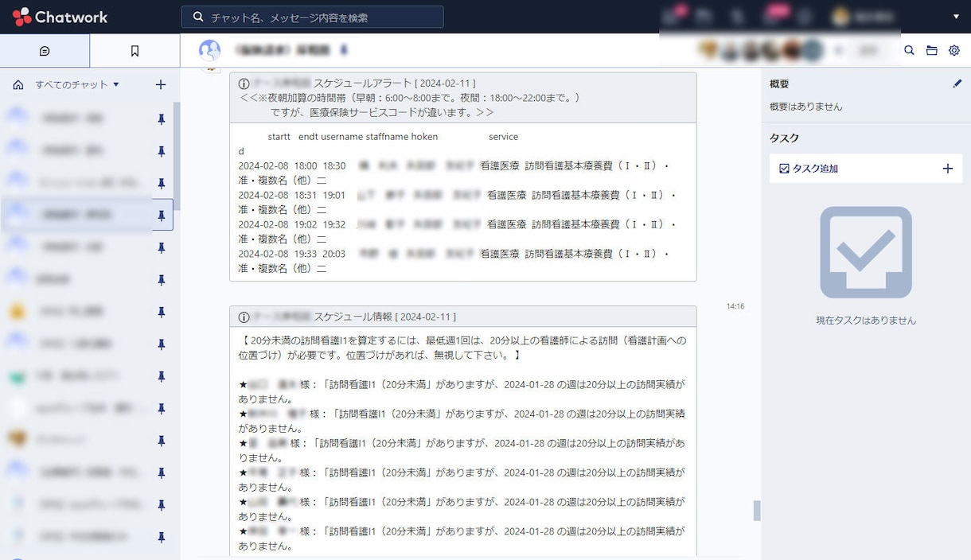Click the 2024-02-08 19:02 19:32 schedule row

(458, 231)
